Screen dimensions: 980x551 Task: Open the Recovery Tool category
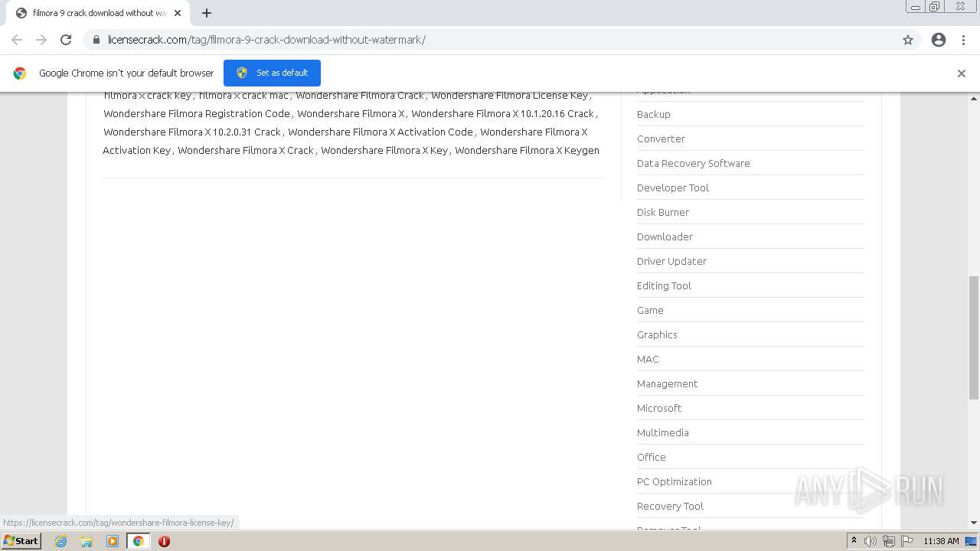(x=670, y=506)
